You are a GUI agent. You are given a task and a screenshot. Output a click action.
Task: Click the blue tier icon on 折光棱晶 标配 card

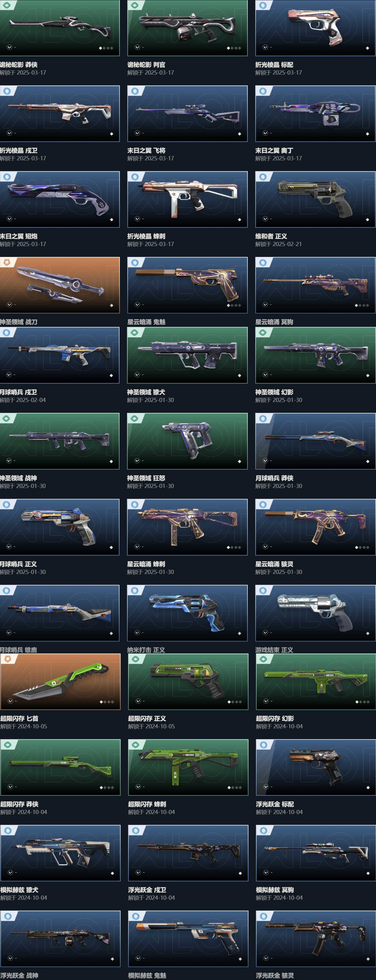click(x=263, y=5)
